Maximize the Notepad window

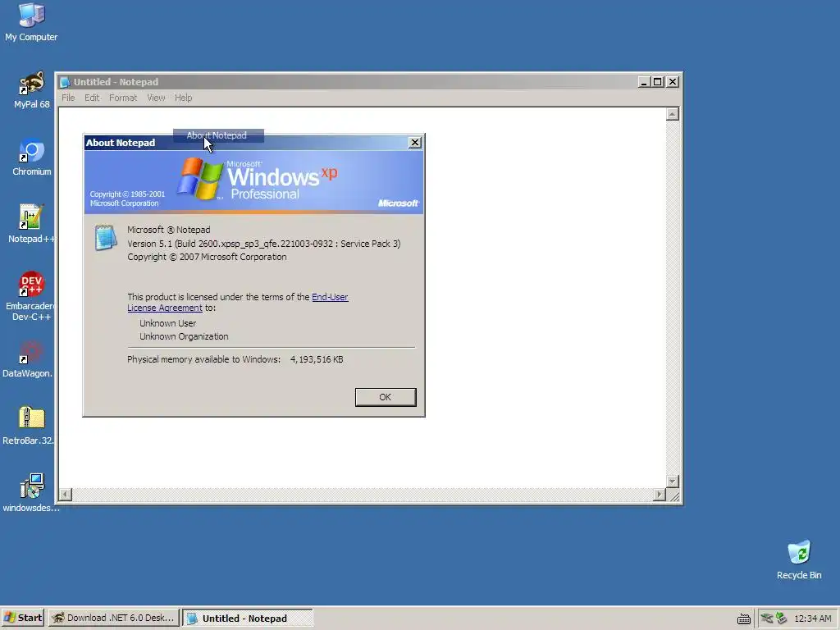657,82
